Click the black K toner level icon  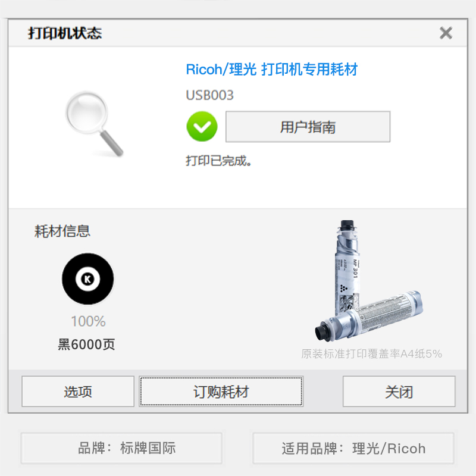pyautogui.click(x=87, y=278)
